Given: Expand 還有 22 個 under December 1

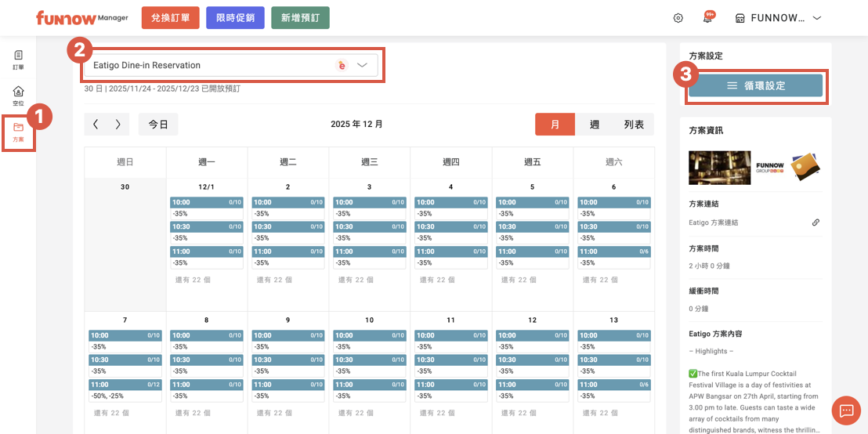Looking at the screenshot, I should pos(192,280).
